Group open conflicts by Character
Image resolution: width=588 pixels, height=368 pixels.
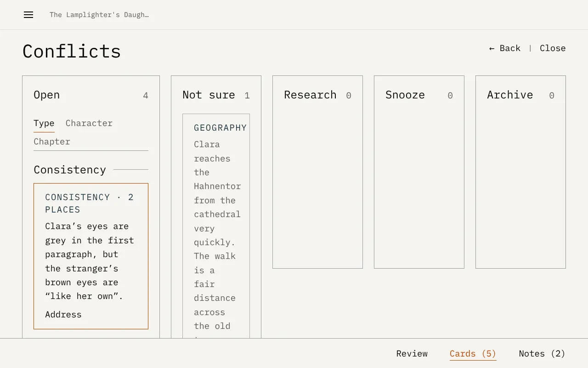89,123
